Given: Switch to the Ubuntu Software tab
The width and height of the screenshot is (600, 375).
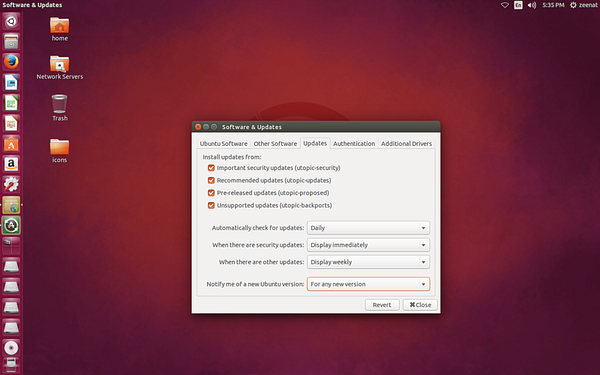Looking at the screenshot, I should [223, 143].
